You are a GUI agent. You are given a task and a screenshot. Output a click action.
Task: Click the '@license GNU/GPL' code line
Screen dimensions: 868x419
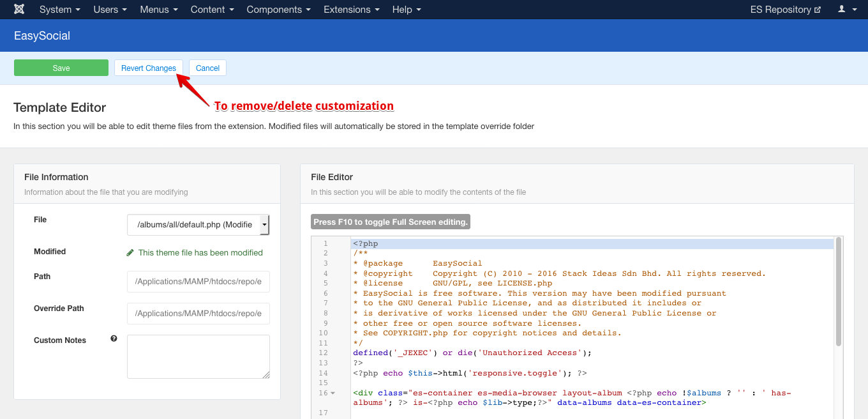point(453,283)
